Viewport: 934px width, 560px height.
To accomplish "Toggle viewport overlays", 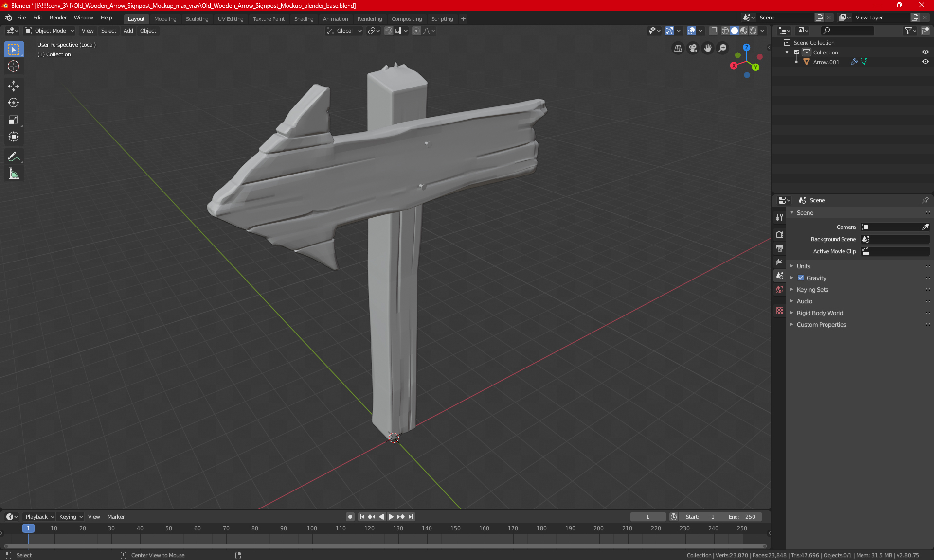I will [691, 31].
